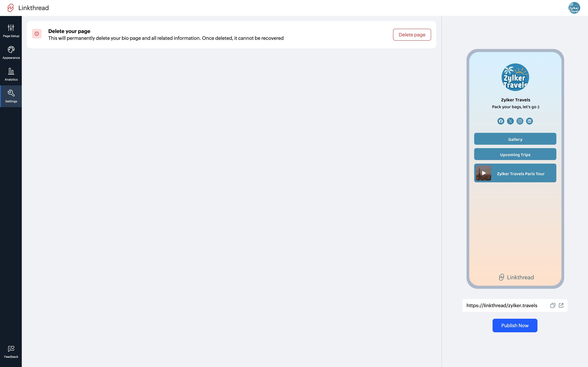Go to the Analytics section
The width and height of the screenshot is (588, 367).
[11, 74]
